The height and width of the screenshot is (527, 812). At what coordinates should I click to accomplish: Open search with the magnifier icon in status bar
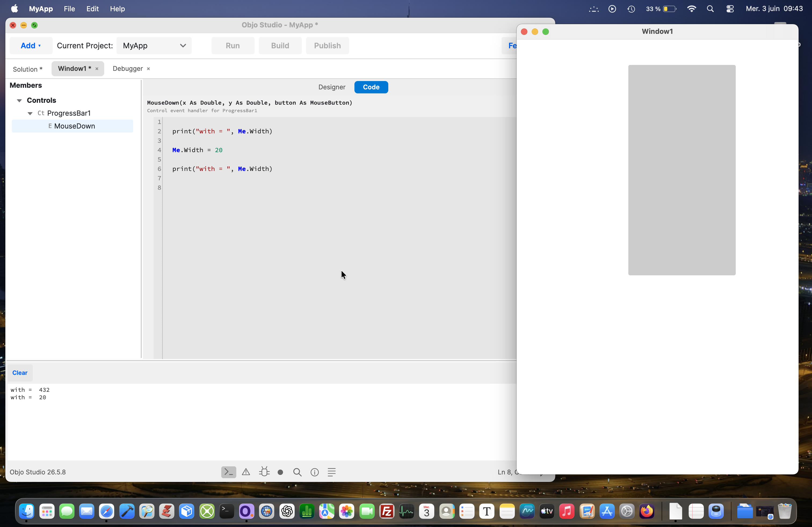coord(297,472)
